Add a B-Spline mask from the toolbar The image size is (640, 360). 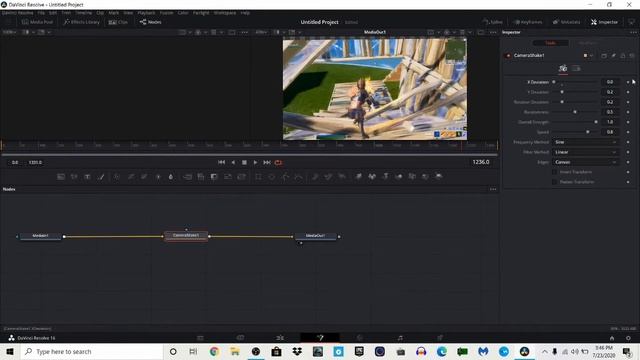[x=298, y=177]
